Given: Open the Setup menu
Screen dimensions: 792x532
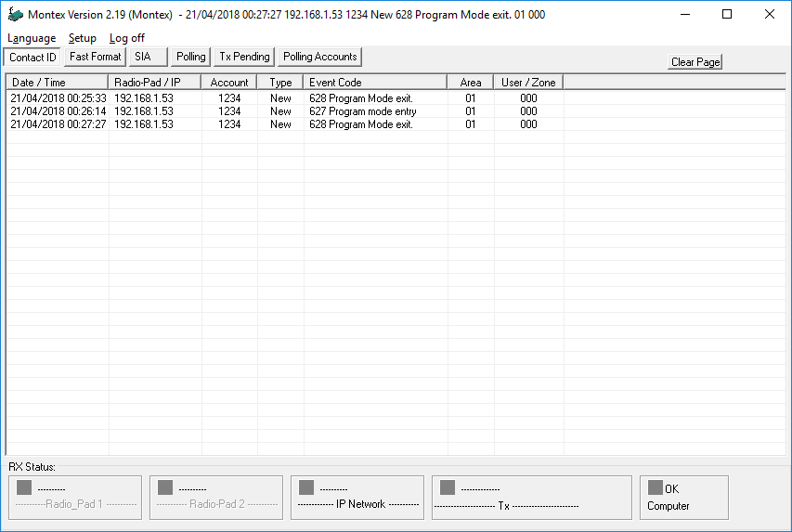Looking at the screenshot, I should click(x=82, y=38).
